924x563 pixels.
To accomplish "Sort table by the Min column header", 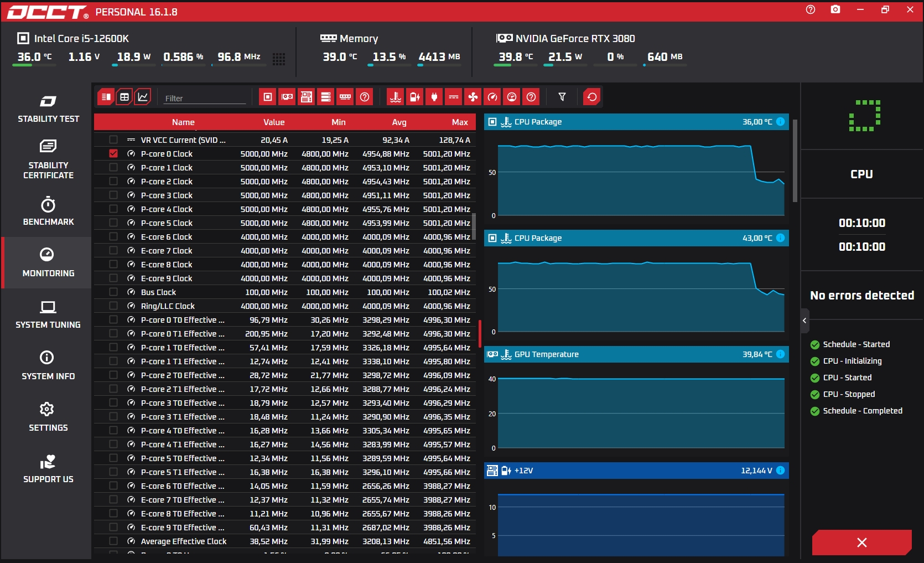I will pos(339,122).
